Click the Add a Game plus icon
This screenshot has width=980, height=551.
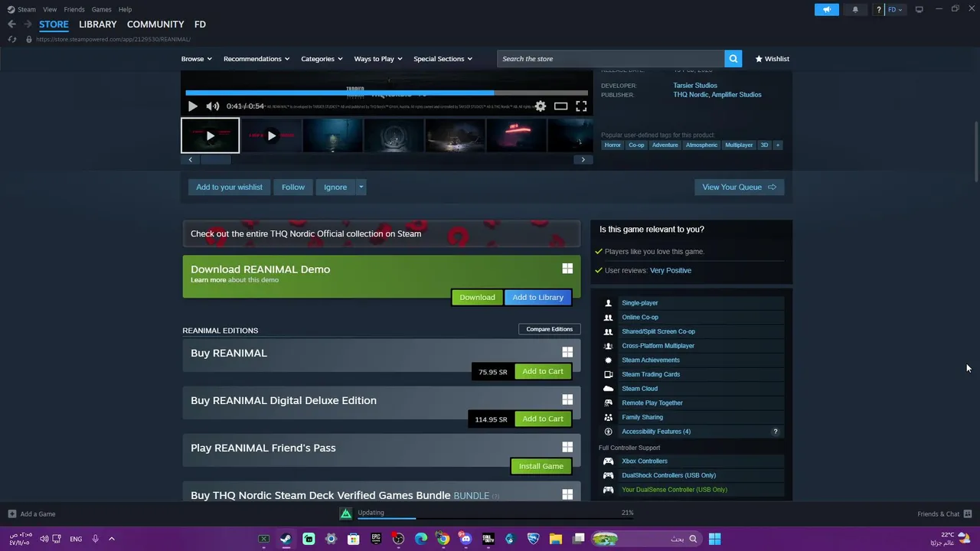point(11,514)
